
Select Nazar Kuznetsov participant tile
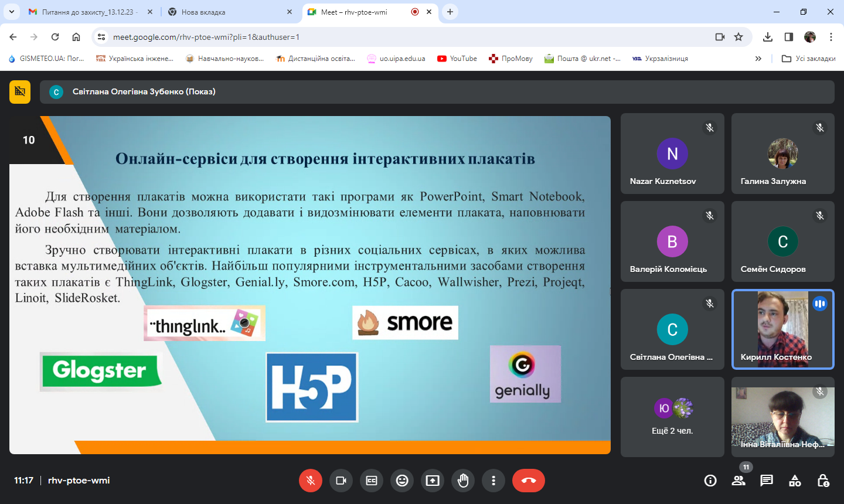(672, 154)
